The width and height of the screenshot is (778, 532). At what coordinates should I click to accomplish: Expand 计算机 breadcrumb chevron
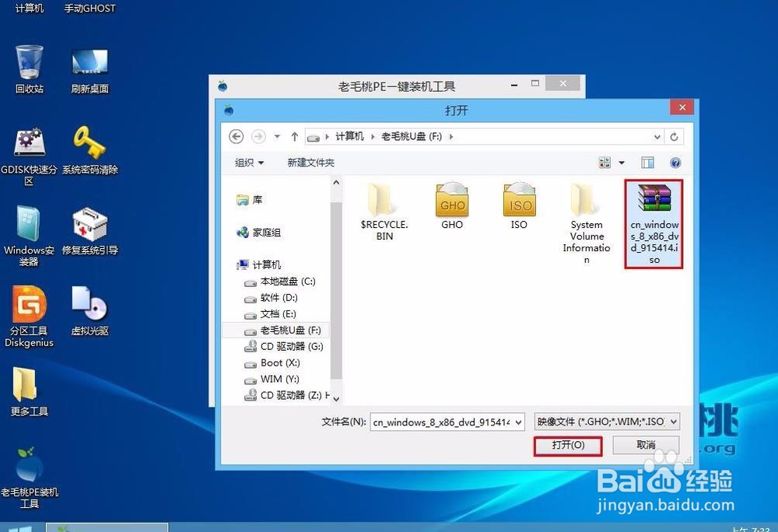(373, 136)
